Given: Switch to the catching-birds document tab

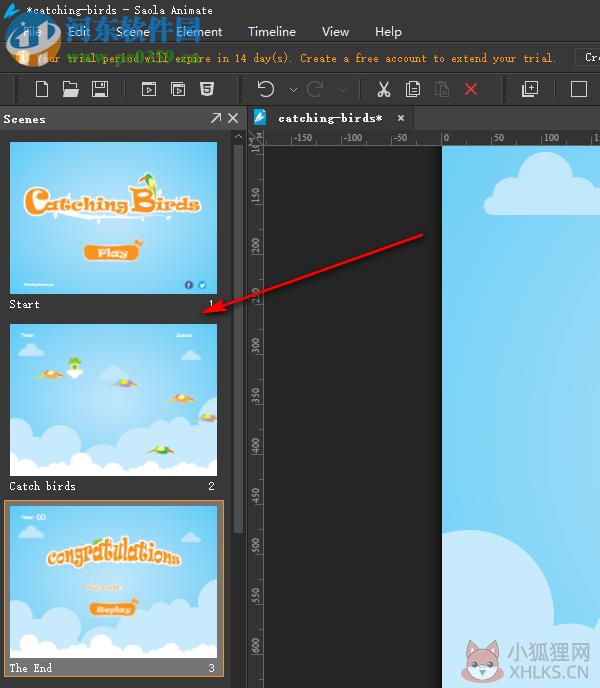Looking at the screenshot, I should (330, 118).
